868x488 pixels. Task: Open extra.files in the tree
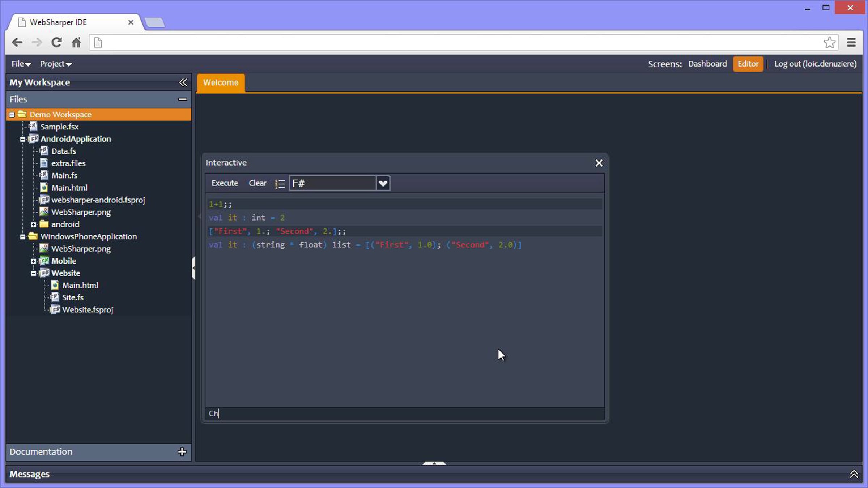click(x=68, y=163)
